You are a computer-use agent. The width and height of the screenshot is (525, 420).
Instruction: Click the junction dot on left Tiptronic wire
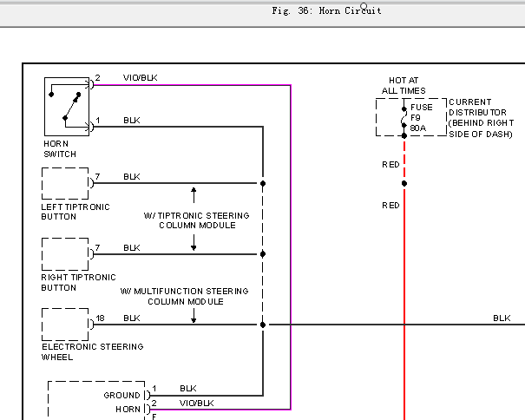(263, 184)
